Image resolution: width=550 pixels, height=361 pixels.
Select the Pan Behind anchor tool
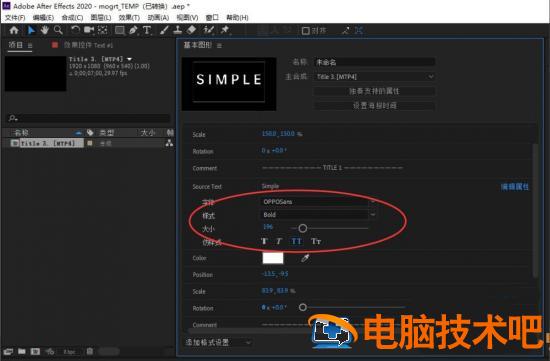click(x=102, y=31)
